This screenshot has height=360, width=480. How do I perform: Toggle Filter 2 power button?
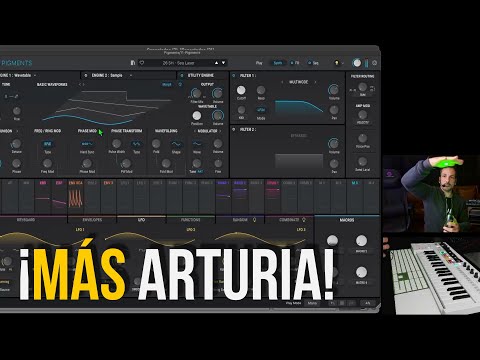234,129
